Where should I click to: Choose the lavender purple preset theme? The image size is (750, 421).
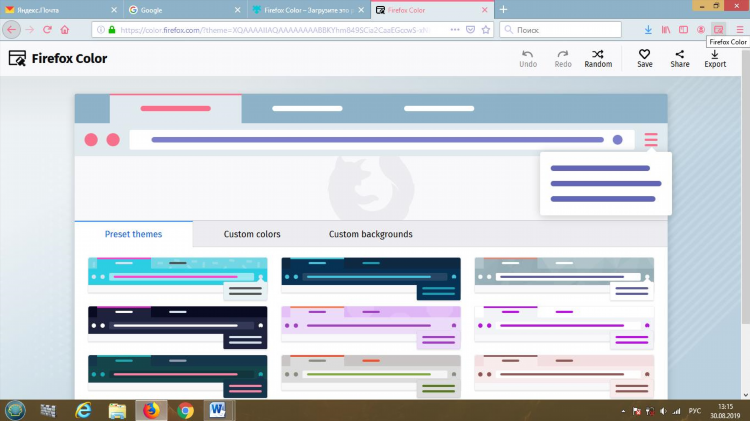pyautogui.click(x=371, y=327)
